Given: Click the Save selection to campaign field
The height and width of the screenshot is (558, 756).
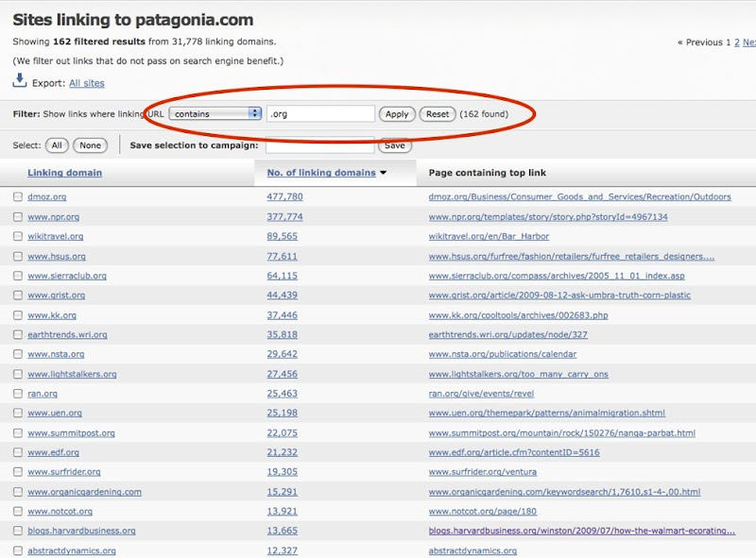Looking at the screenshot, I should point(320,145).
